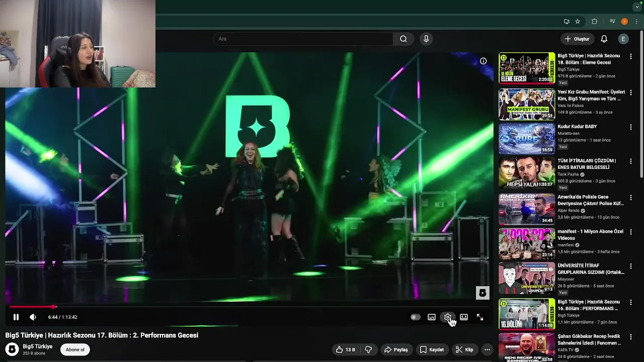
Task: Click the Oluştur create button
Action: pos(577,39)
